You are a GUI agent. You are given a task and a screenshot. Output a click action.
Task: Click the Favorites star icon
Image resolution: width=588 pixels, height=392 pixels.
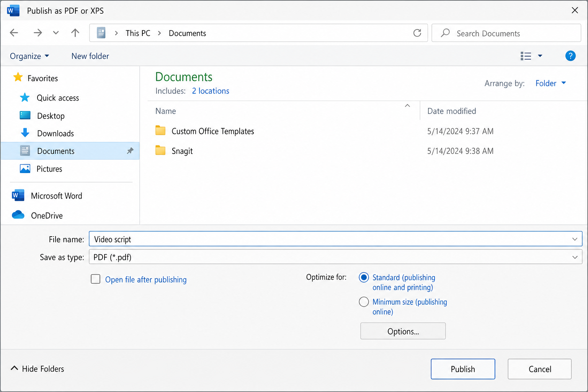[x=18, y=77]
